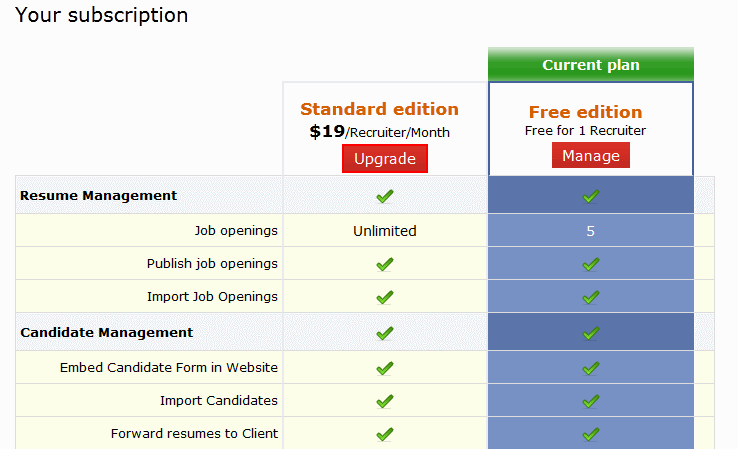Click Standard edition checkmark for Publish job openings
738x449 pixels.
[x=385, y=264]
